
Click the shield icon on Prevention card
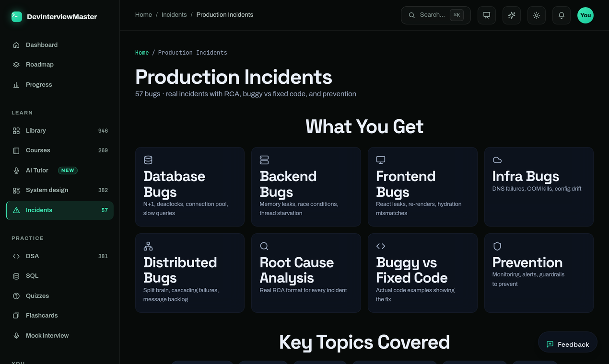pos(497,246)
